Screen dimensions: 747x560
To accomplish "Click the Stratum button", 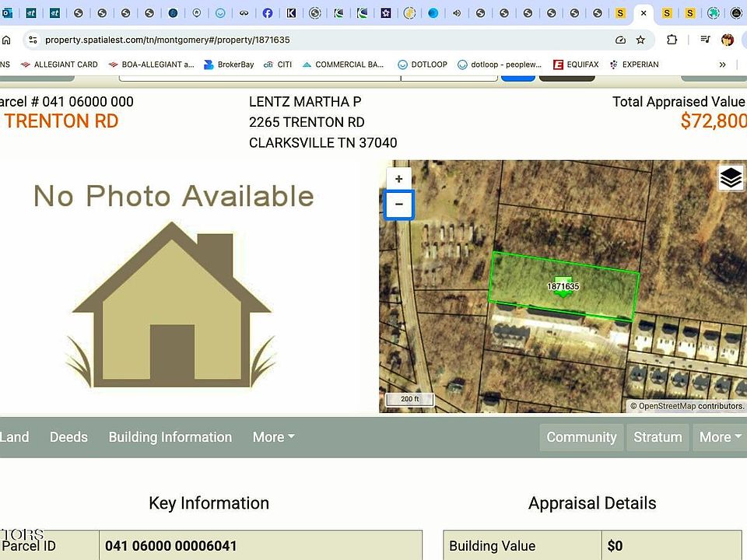I will (658, 437).
